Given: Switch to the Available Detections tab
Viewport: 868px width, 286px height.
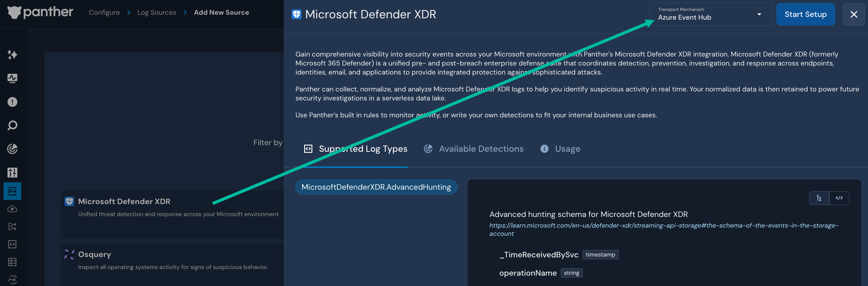Looking at the screenshot, I should click(481, 149).
